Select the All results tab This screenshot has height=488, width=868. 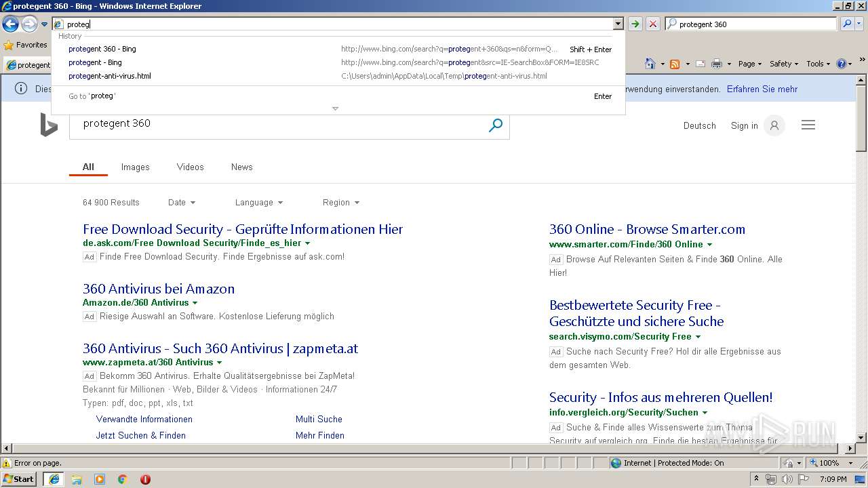click(88, 167)
